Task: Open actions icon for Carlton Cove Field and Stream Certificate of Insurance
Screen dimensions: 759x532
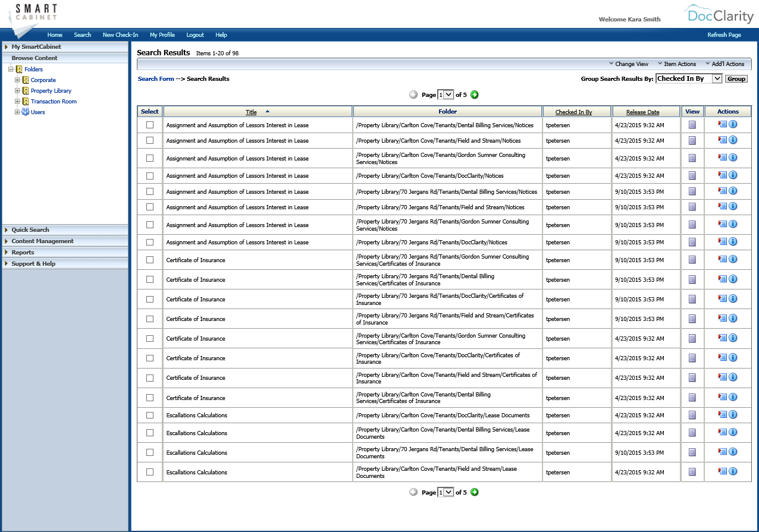Action: tap(723, 377)
